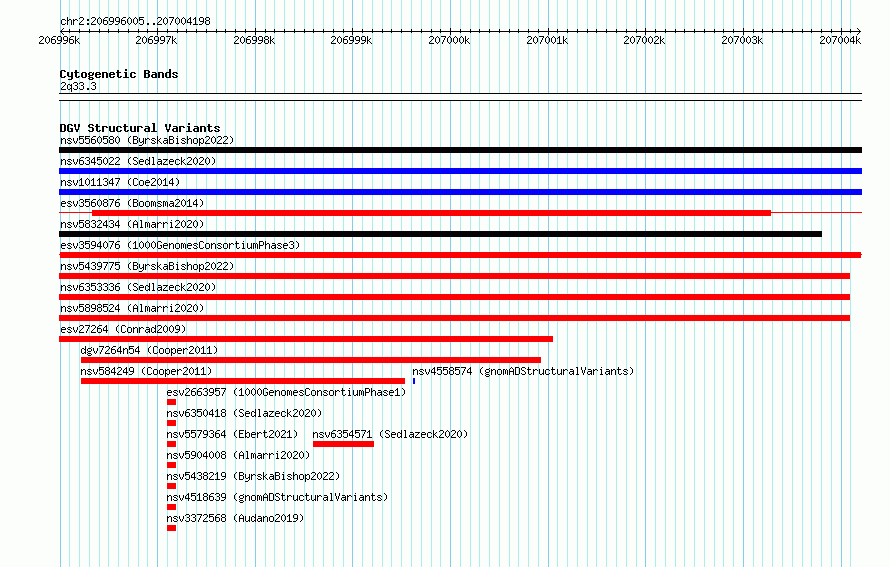The width and height of the screenshot is (890, 567).
Task: Click nsv6353336 (Sedlazeck2020) label
Action: click(138, 287)
